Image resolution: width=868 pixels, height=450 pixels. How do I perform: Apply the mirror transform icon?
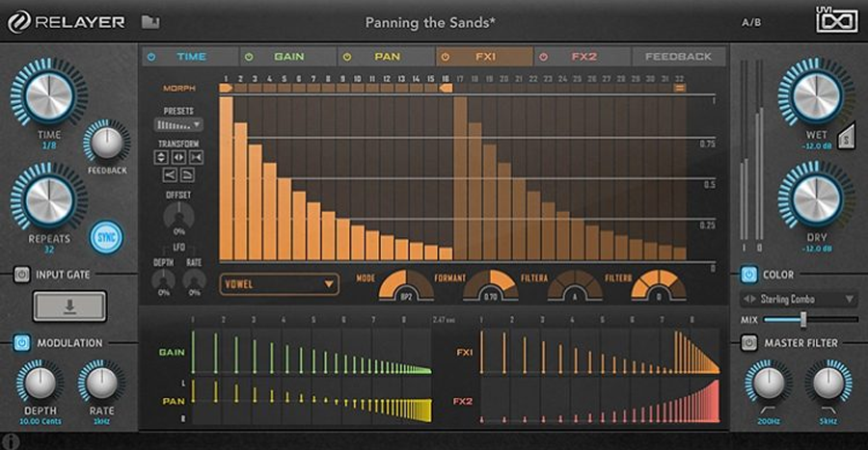[x=196, y=158]
